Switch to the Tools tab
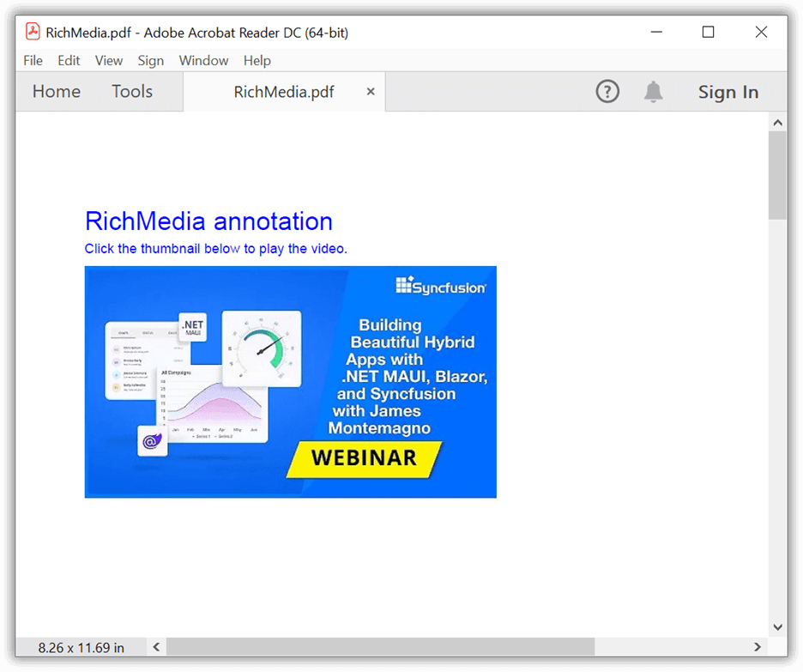The height and width of the screenshot is (672, 803). [132, 92]
